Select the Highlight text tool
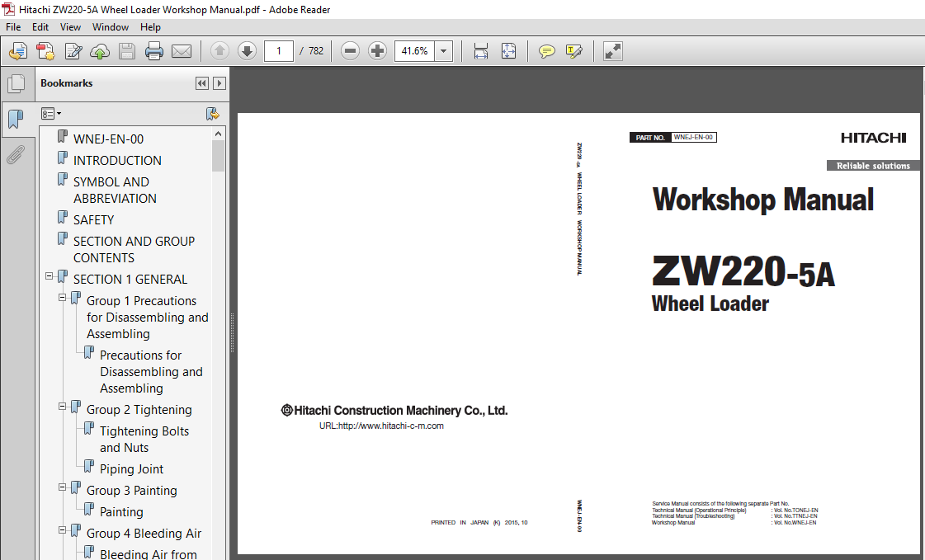 [573, 51]
